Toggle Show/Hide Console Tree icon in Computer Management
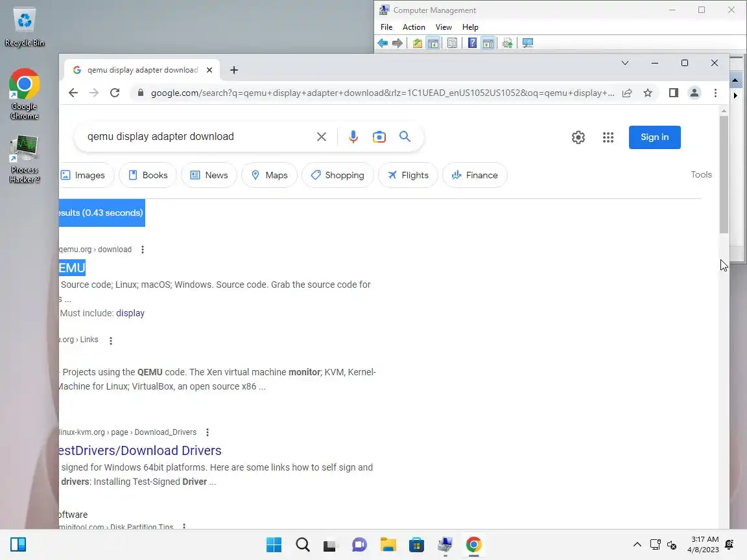The width and height of the screenshot is (747, 560). 433,43
